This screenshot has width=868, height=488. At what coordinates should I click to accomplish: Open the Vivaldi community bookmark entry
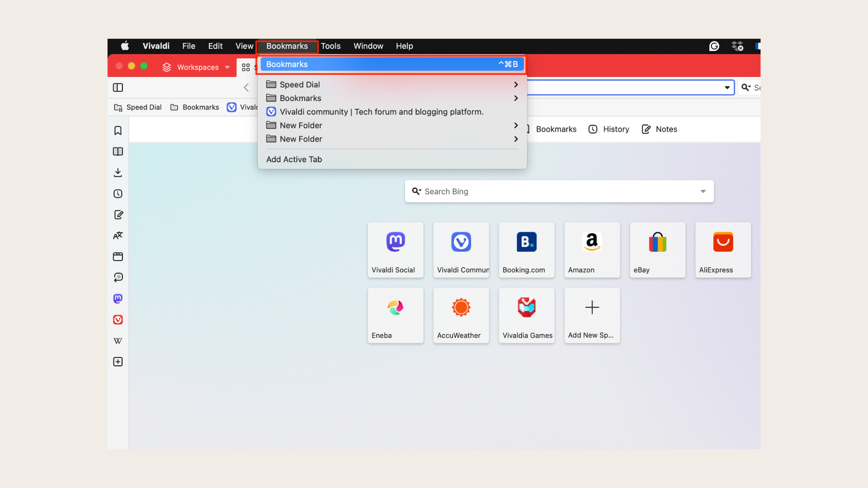click(382, 112)
